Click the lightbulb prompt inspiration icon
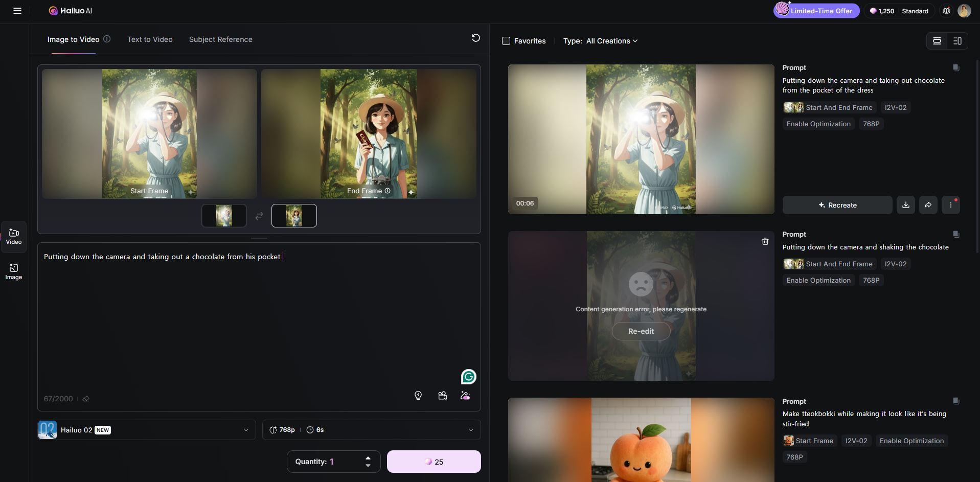 coord(418,395)
